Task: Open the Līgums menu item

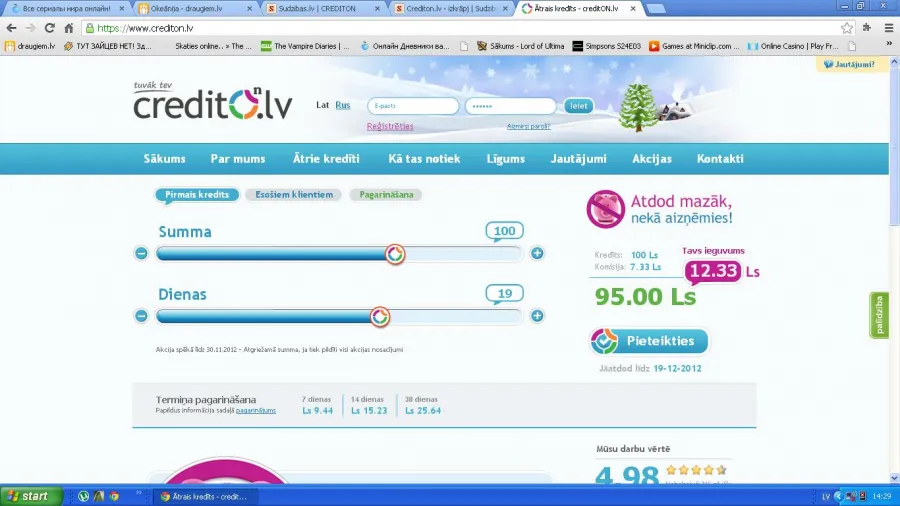Action: (x=506, y=159)
